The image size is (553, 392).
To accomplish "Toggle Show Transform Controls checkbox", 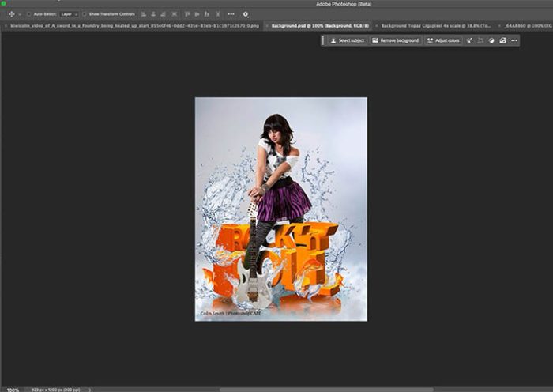I will pos(87,13).
